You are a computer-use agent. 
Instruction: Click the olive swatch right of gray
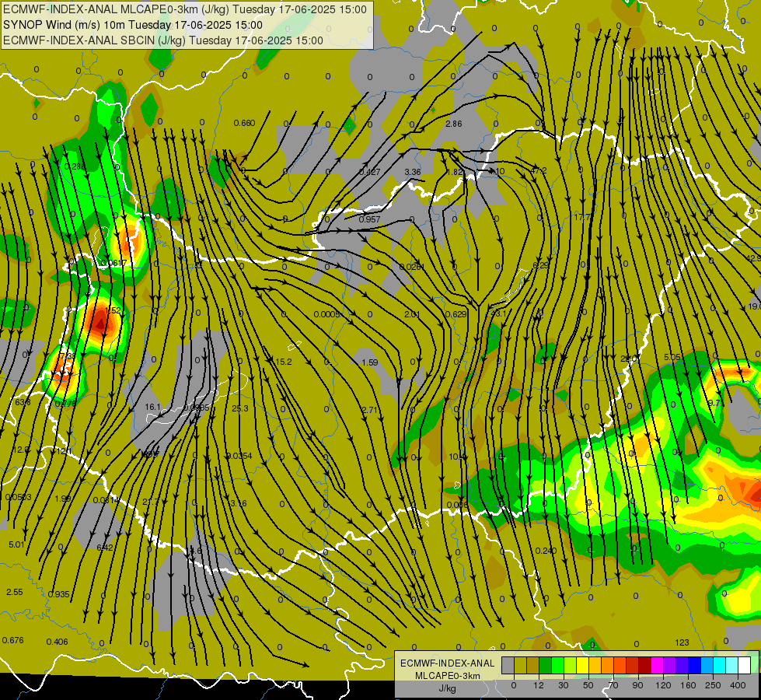pos(521,665)
